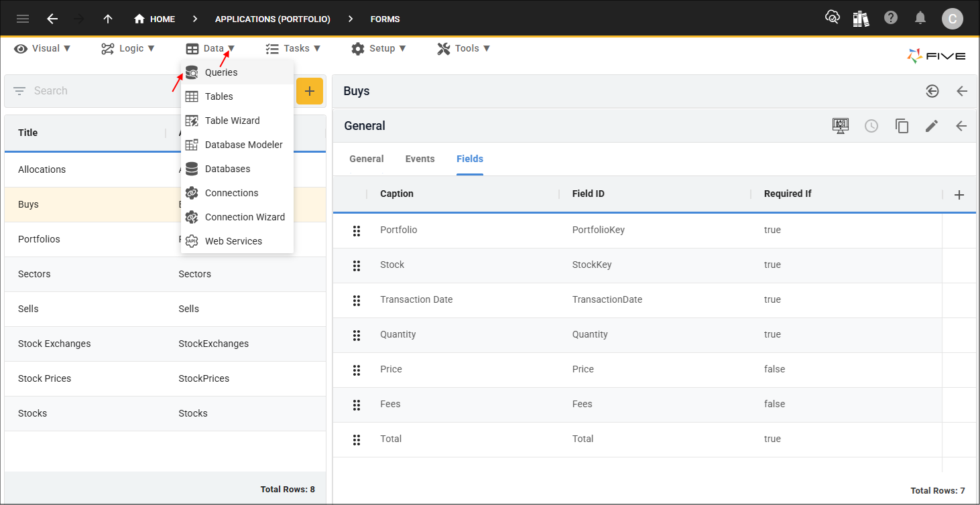Add a new field with plus icon
Image resolution: width=980 pixels, height=505 pixels.
pyautogui.click(x=959, y=194)
